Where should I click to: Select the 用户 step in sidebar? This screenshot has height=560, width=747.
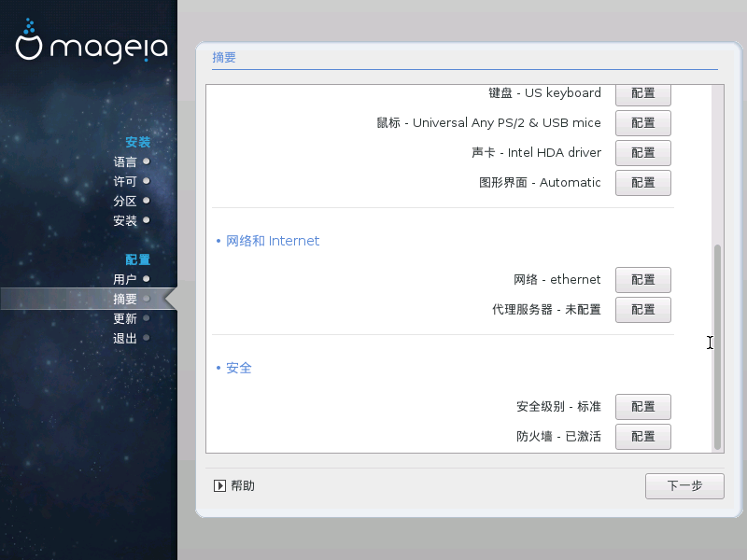[125, 279]
